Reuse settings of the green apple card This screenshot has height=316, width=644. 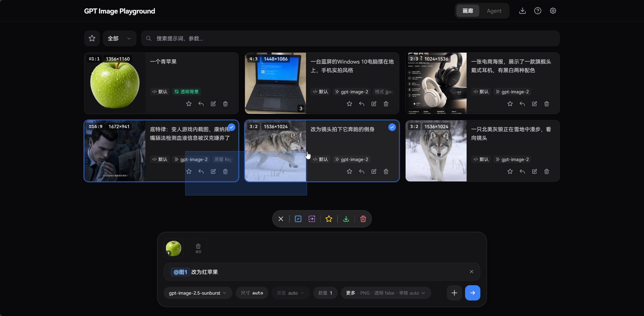pos(201,104)
